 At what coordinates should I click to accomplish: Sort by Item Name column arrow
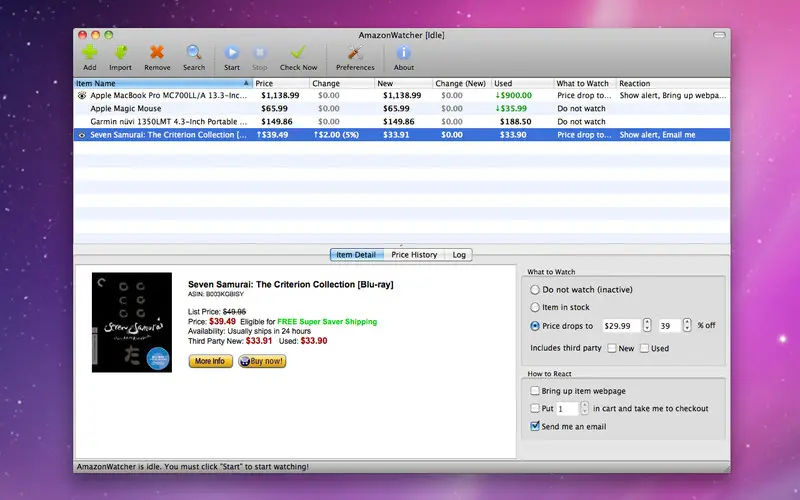pos(246,83)
